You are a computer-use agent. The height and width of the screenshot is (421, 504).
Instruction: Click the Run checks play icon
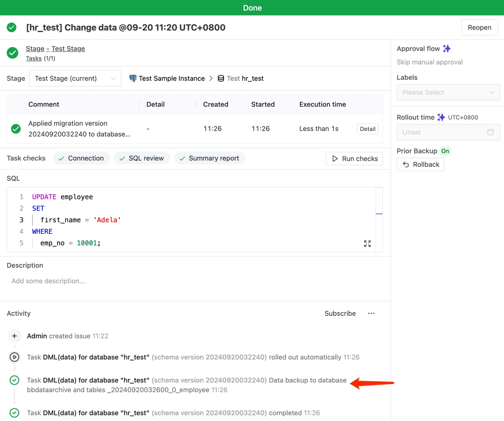[335, 159]
